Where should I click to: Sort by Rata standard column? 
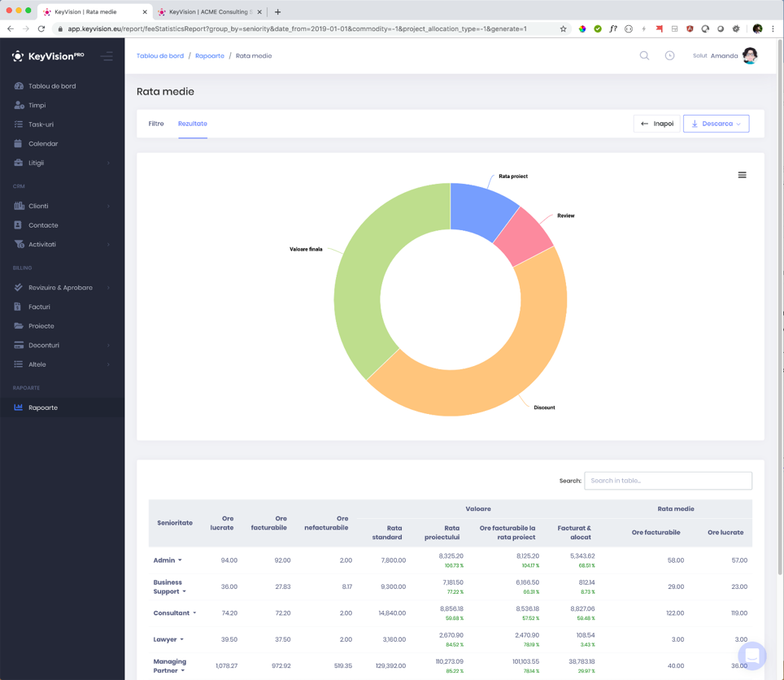tap(387, 533)
